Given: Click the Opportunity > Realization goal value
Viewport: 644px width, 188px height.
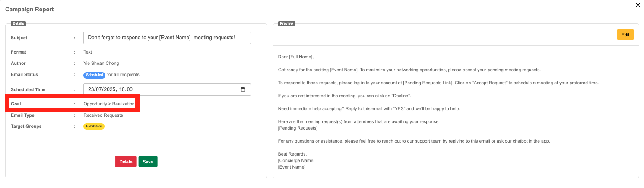Looking at the screenshot, I should click(x=109, y=104).
